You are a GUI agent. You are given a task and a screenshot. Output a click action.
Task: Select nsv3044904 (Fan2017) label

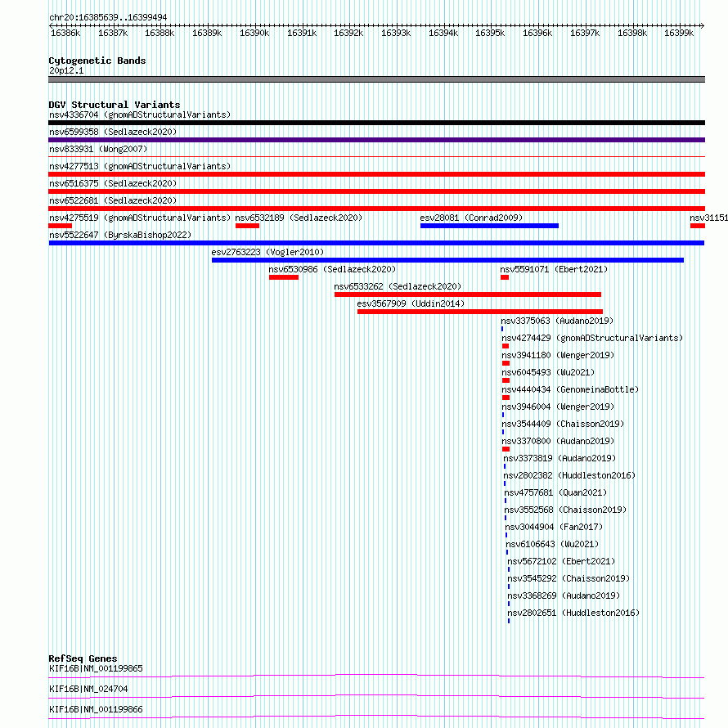[x=554, y=527]
